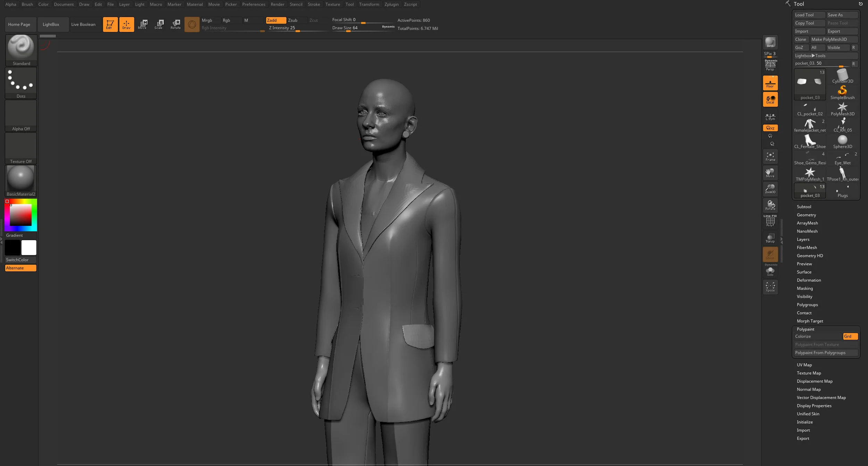Viewport: 868px width, 466px height.
Task: Toggle Local symmetry mode button
Action: (770, 99)
